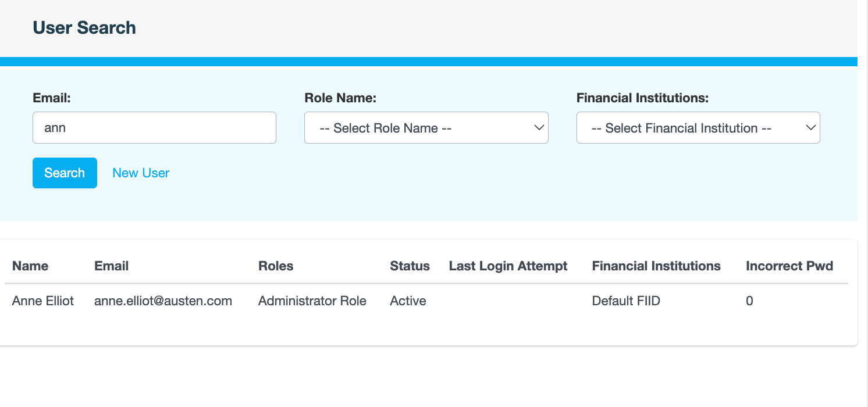Click the Active status cell
Viewport: 868px width, 407px height.
point(408,301)
